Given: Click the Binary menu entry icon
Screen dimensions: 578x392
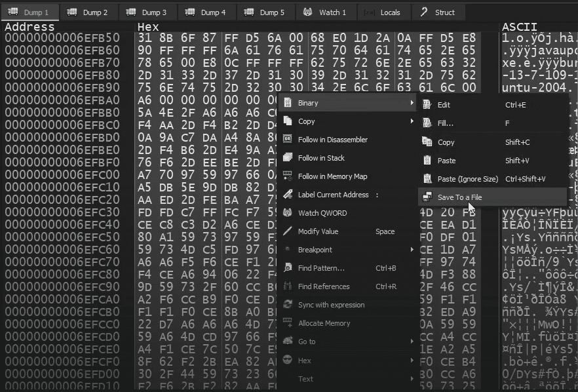Looking at the screenshot, I should (x=288, y=103).
